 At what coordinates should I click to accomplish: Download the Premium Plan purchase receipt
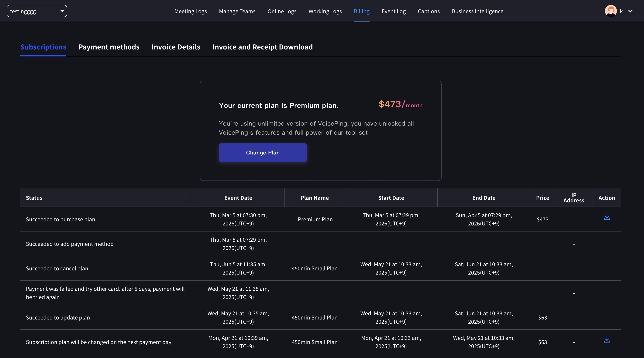tap(607, 217)
